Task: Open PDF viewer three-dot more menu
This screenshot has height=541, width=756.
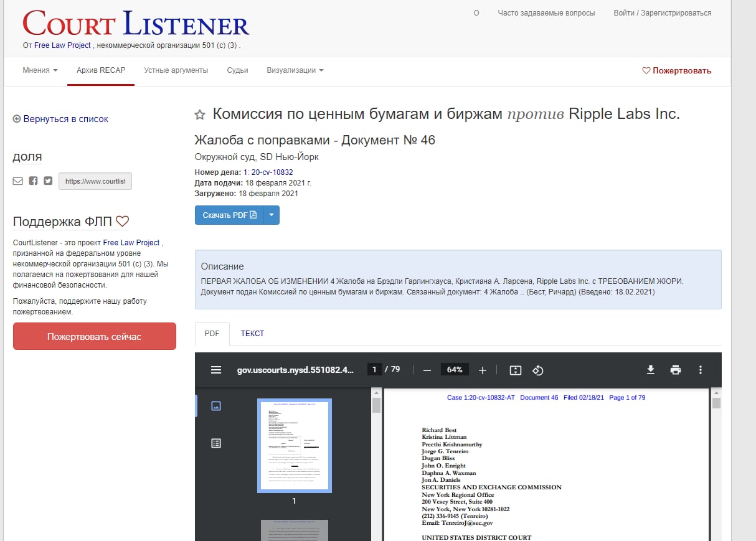Action: coord(701,370)
